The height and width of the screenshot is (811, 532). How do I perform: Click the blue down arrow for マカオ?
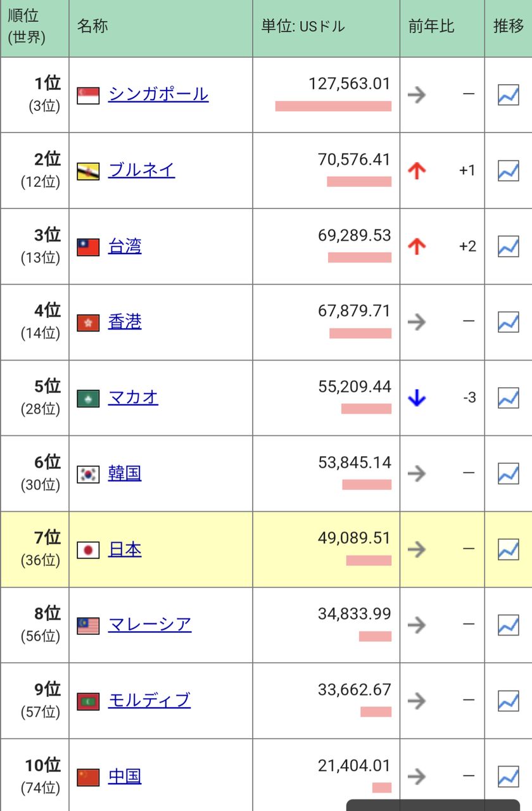417,398
